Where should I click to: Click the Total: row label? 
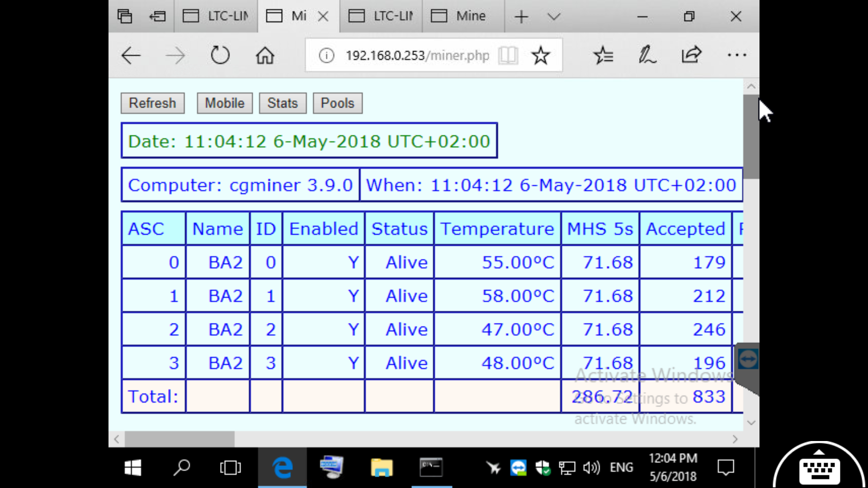point(153,396)
